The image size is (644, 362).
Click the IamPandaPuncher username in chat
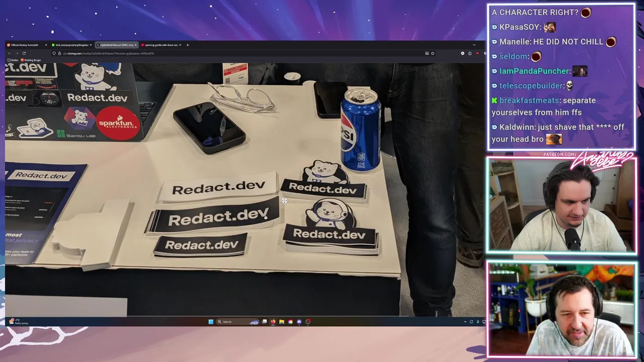(x=535, y=71)
